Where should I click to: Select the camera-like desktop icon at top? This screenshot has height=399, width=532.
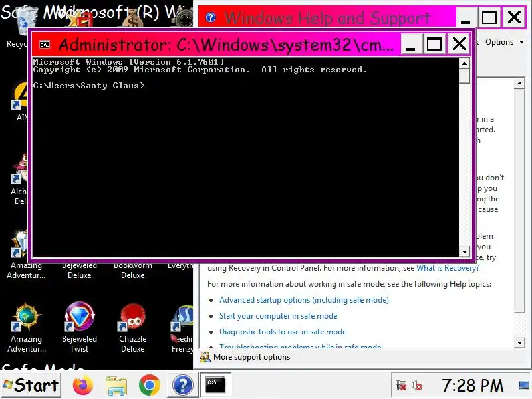pyautogui.click(x=185, y=18)
